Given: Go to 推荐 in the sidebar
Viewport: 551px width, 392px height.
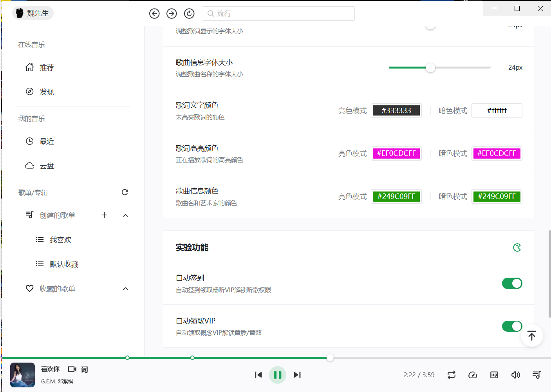Looking at the screenshot, I should coord(47,67).
